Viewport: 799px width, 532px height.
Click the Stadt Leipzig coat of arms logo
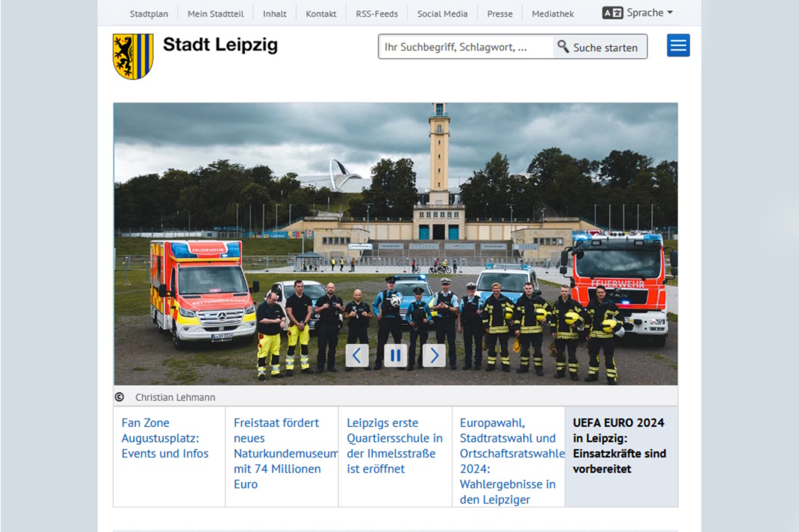[133, 56]
